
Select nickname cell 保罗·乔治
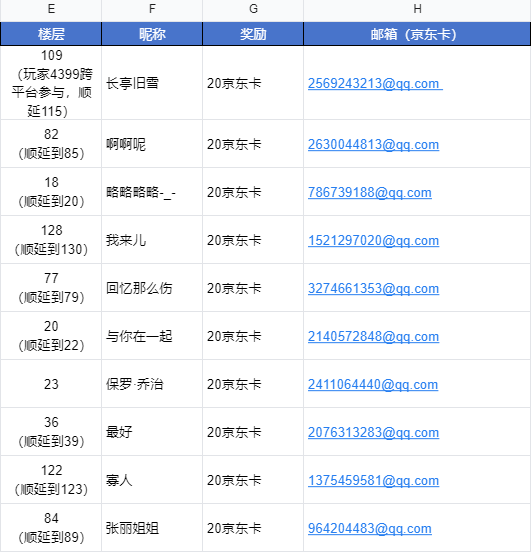[152, 384]
